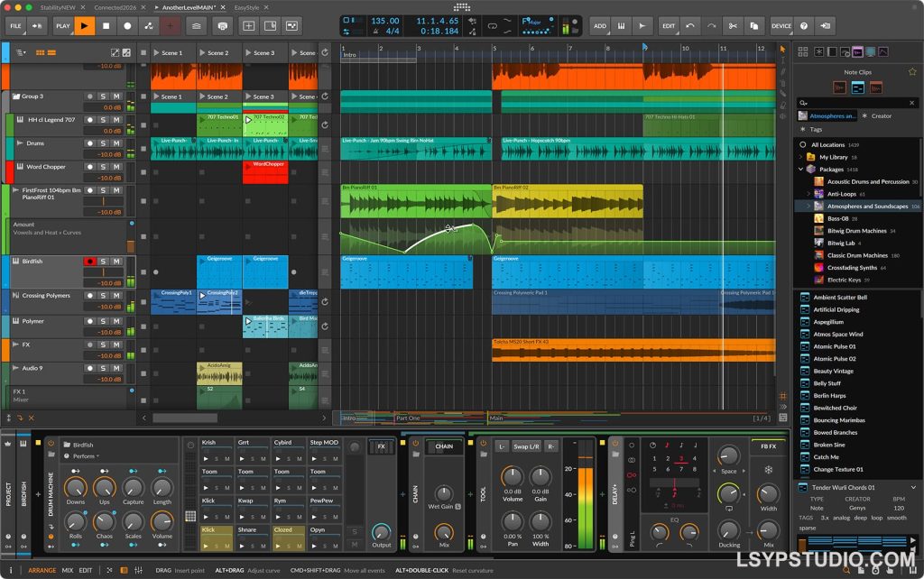The height and width of the screenshot is (579, 924).
Task: Clear the browser search using the X icon
Action: click(x=912, y=103)
